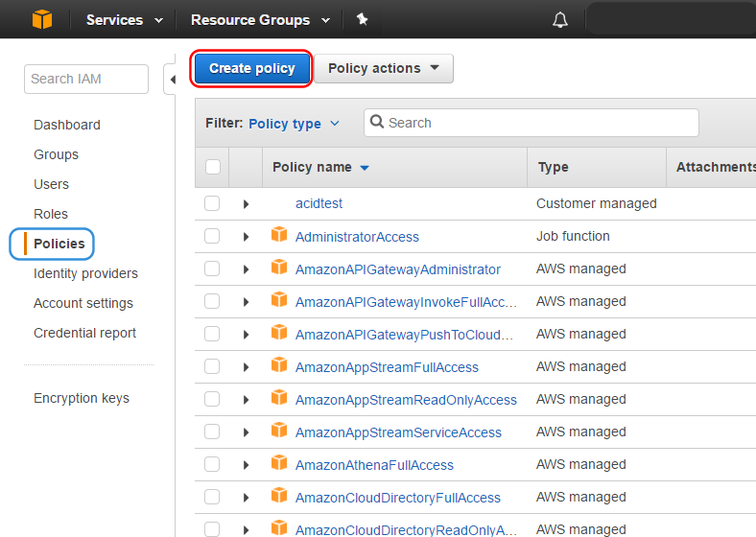Viewport: 756px width, 537px height.
Task: Collapse the IAM navigation pane arrow
Action: (x=172, y=80)
